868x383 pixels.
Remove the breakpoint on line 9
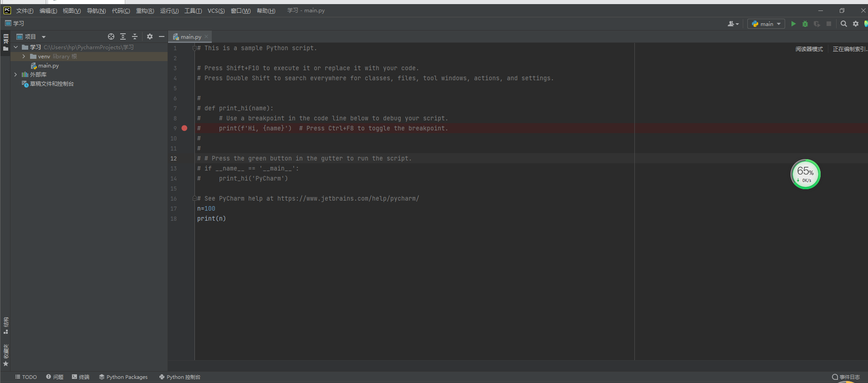pyautogui.click(x=184, y=128)
